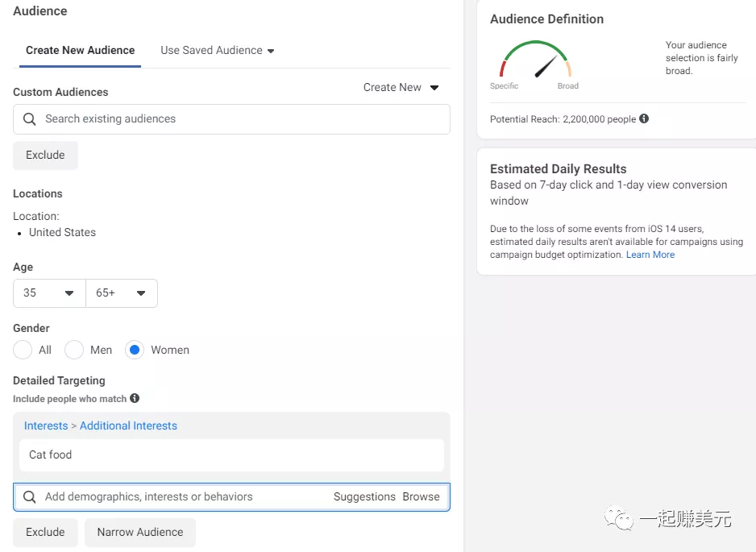Select the Women gender radio button
This screenshot has width=756, height=552.
coord(135,350)
